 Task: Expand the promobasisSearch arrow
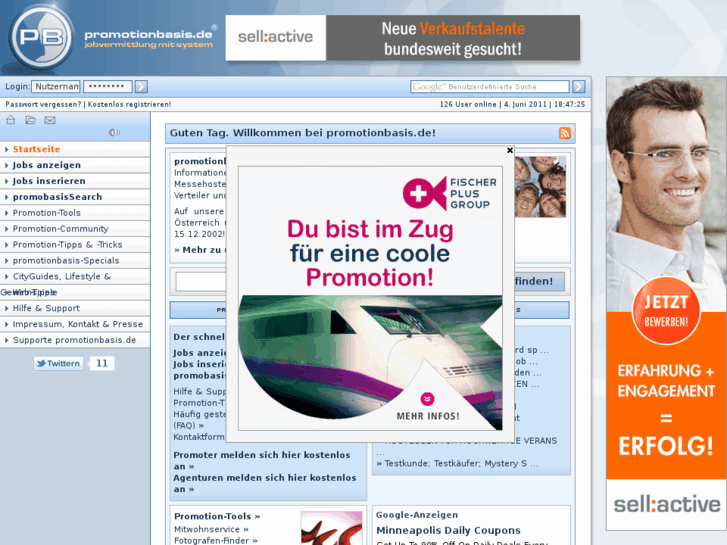coord(6,197)
